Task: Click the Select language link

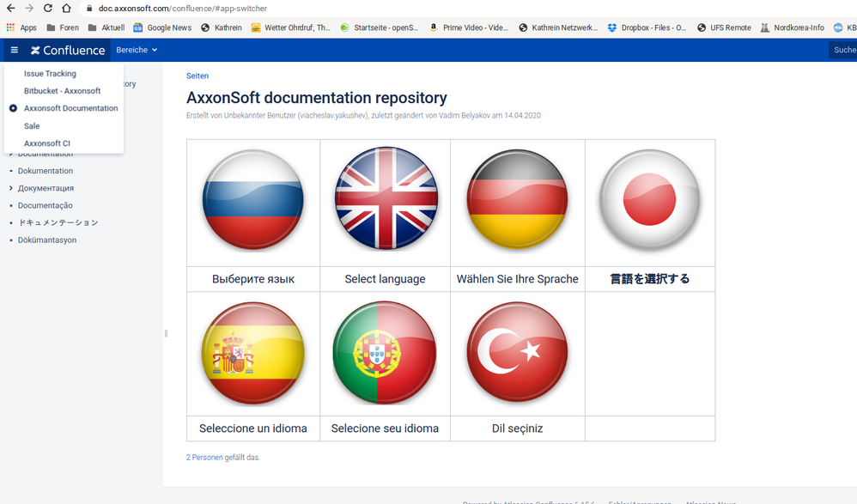Action: [x=385, y=279]
